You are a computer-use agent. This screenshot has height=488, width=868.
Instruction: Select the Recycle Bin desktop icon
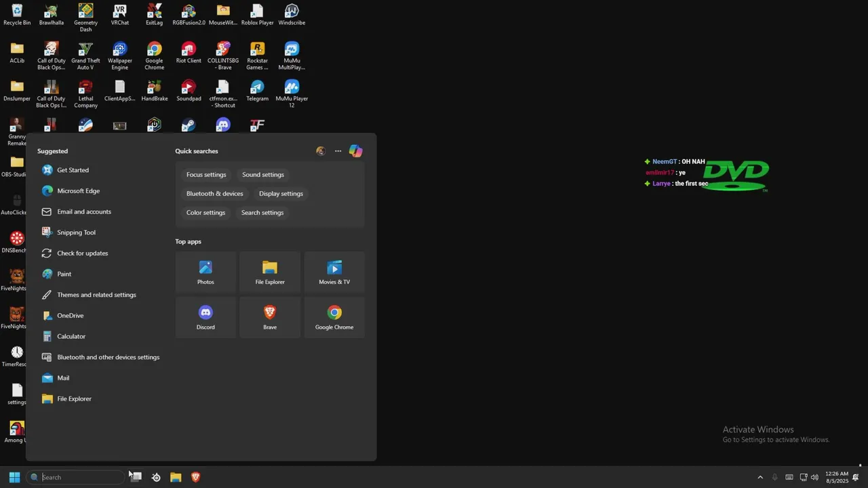17,15
